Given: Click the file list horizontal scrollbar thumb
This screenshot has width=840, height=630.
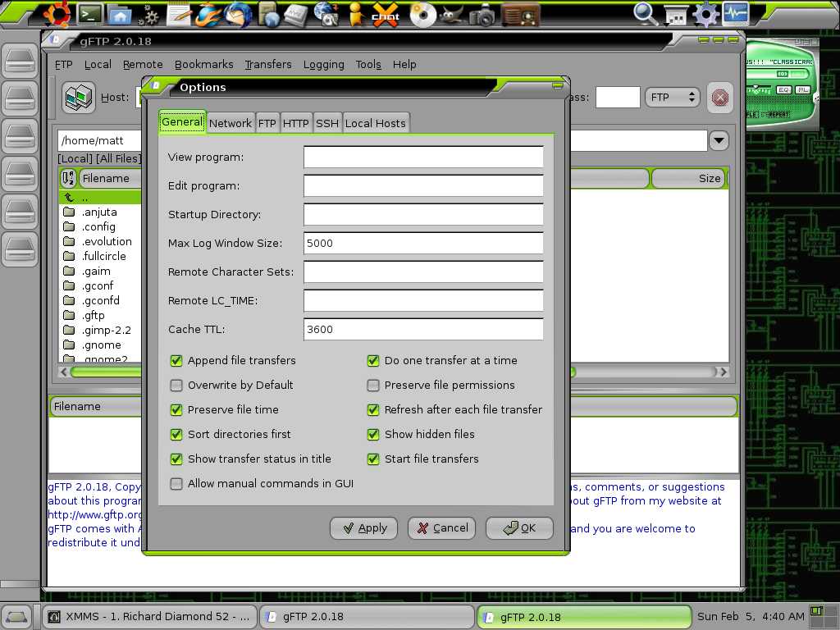Looking at the screenshot, I should click(106, 372).
